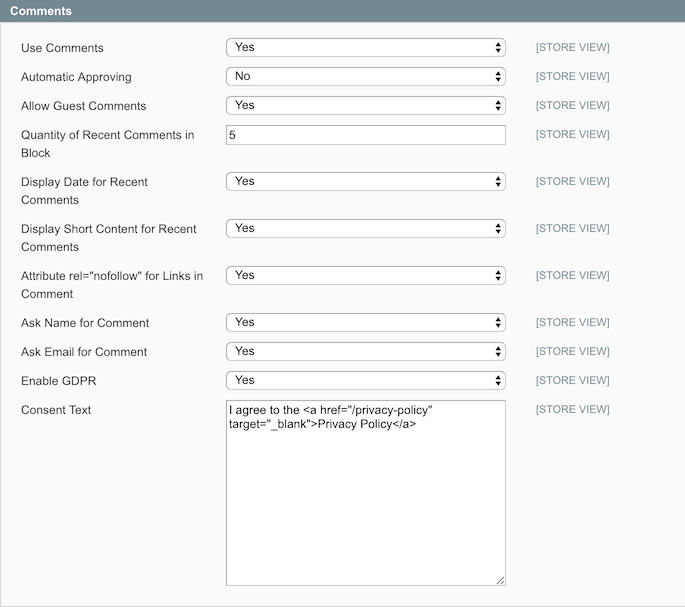Open the Allow Guest Comments dropdown
Image resolution: width=685 pixels, height=607 pixels.
[x=365, y=106]
